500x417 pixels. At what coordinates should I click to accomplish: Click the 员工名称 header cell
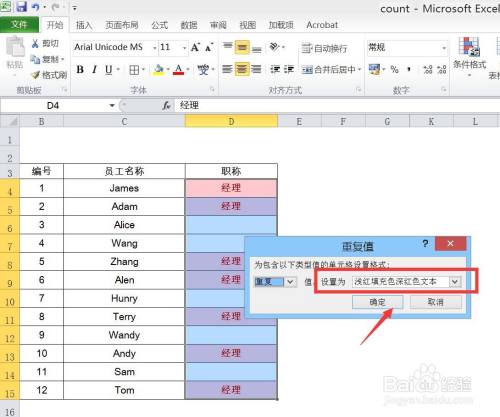coord(124,171)
